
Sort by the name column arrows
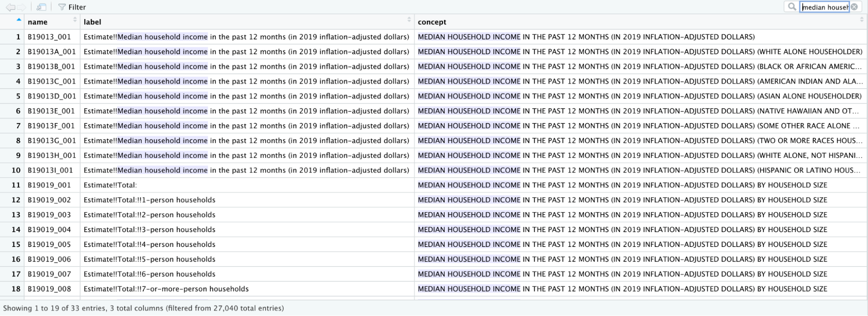point(75,20)
